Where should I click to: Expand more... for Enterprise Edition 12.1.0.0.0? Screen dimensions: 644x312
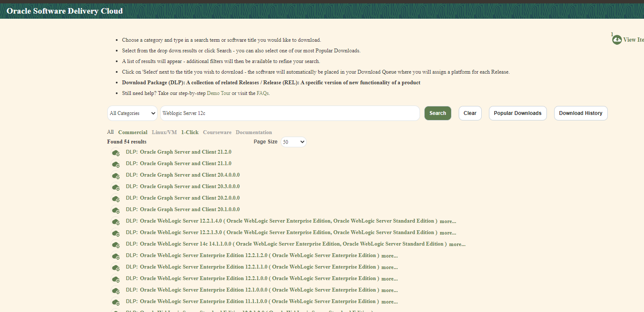coord(389,290)
